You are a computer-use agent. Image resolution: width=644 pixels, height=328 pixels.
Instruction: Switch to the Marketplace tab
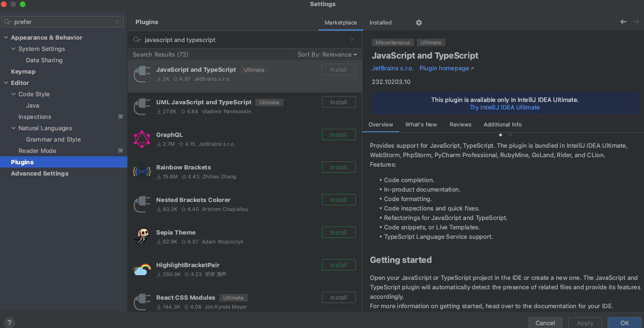(x=341, y=23)
